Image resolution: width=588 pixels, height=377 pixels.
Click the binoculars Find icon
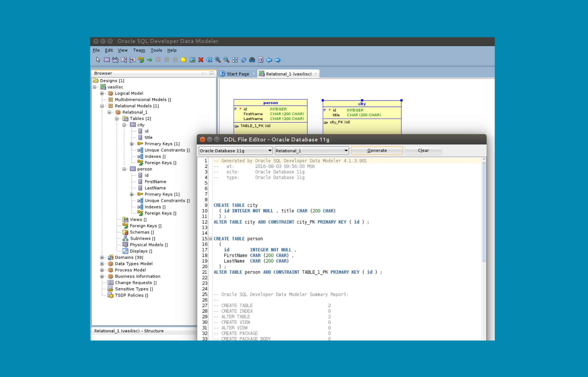252,60
